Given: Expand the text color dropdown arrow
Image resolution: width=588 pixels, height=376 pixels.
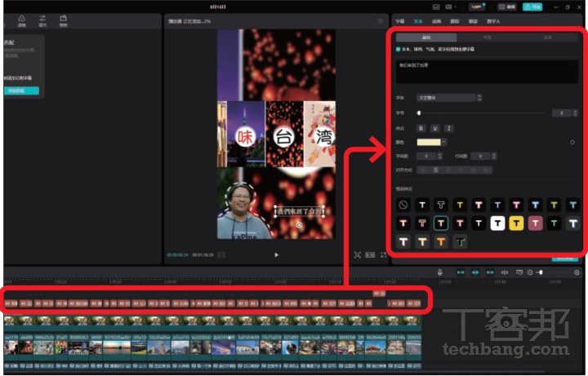Looking at the screenshot, I should (x=444, y=142).
